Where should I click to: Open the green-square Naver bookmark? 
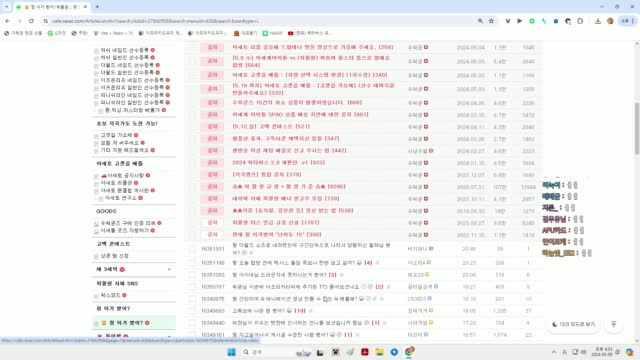272,33
